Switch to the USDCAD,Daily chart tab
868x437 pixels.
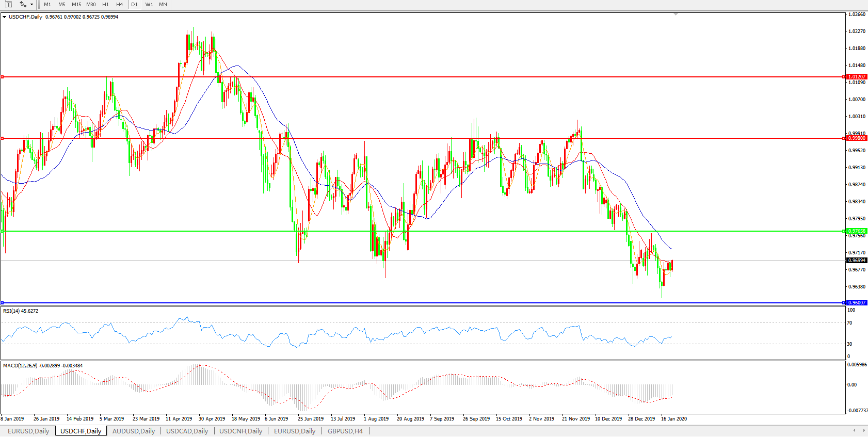click(x=187, y=431)
